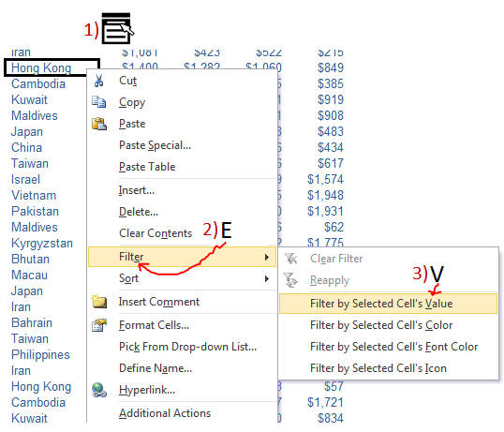Choose Filter by Selected Cell's Value
Viewport: 504px width, 432px height.
(x=388, y=304)
